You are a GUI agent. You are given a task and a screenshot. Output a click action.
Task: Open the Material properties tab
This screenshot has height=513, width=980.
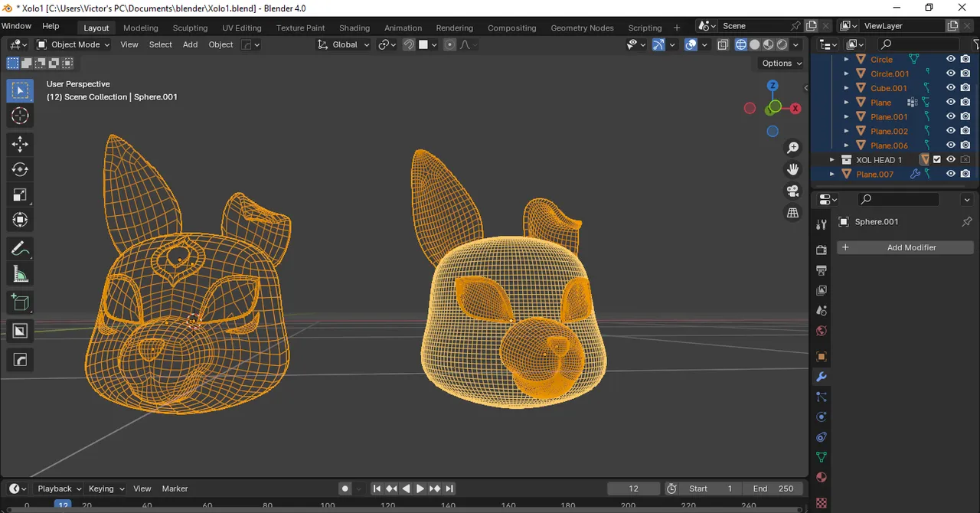click(822, 477)
